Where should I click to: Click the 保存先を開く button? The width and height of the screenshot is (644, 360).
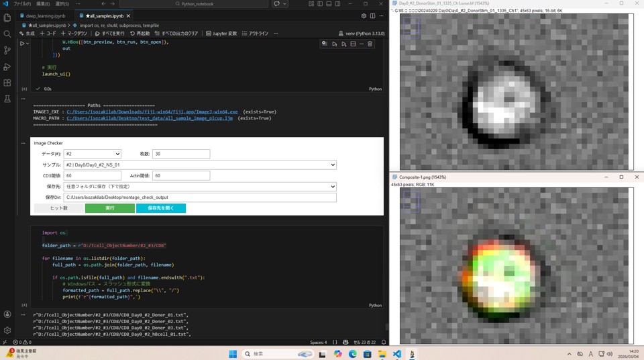[x=160, y=208]
